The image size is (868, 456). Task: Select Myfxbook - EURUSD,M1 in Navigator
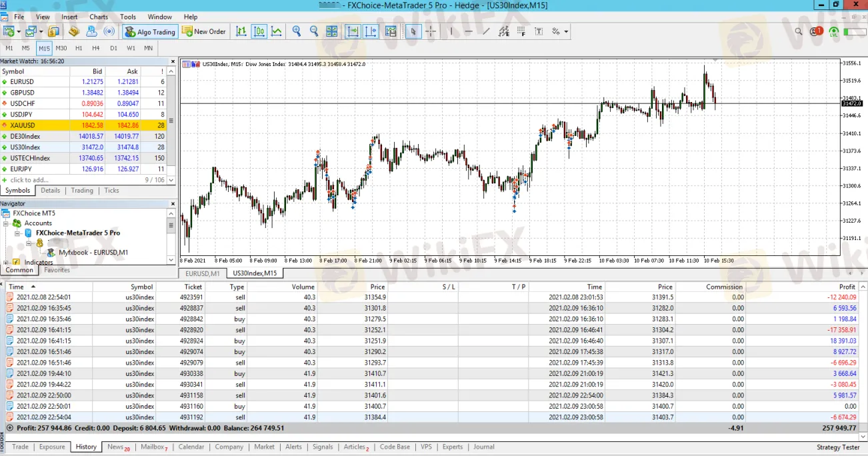[x=93, y=253]
